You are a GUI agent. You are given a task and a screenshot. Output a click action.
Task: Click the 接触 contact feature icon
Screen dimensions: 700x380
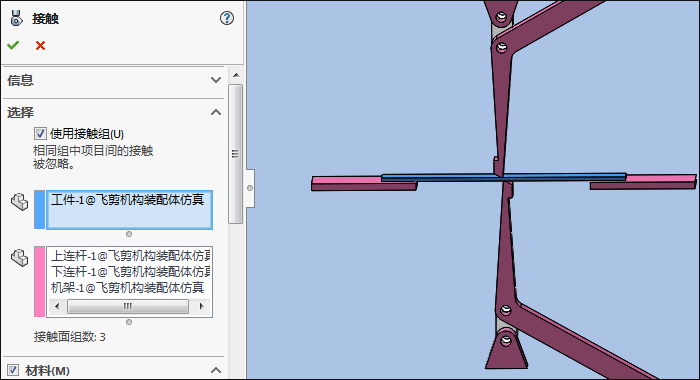[x=17, y=18]
